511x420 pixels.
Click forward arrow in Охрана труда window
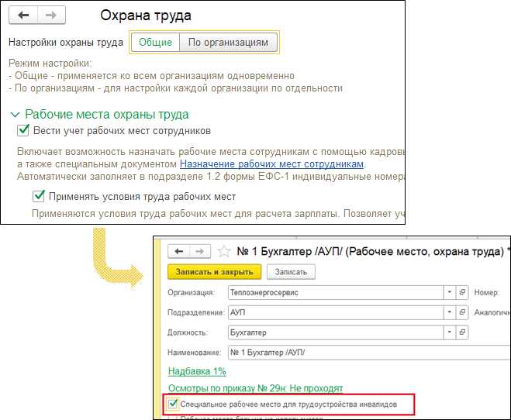[50, 15]
